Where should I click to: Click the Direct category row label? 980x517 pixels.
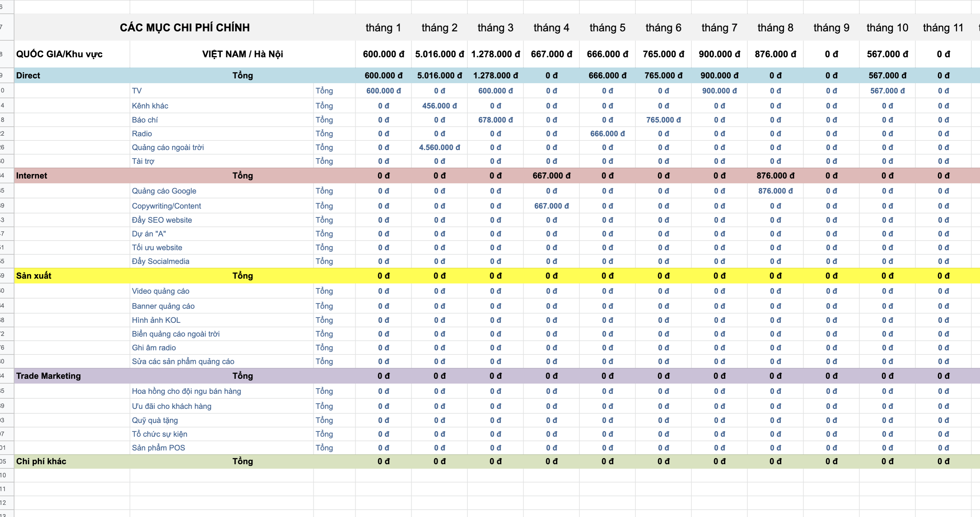pos(28,75)
